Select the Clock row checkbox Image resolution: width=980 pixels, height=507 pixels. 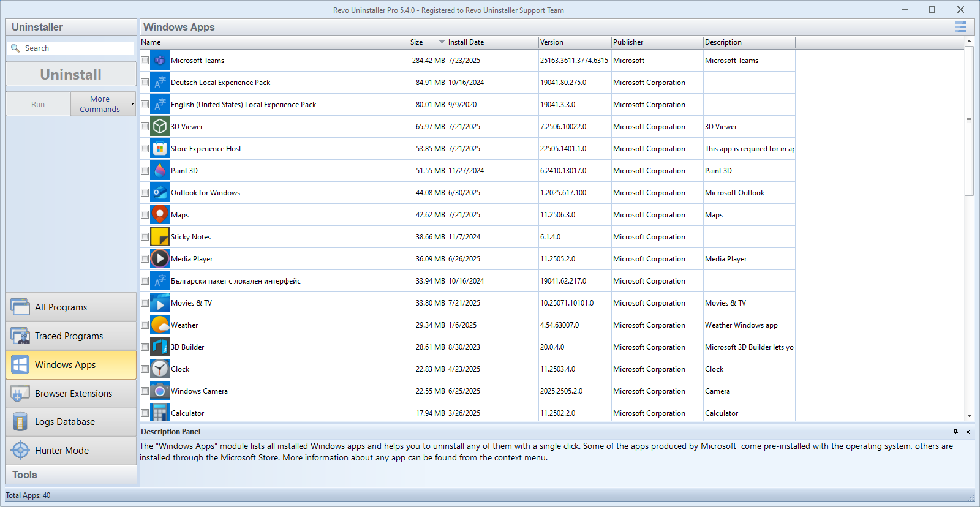click(145, 369)
